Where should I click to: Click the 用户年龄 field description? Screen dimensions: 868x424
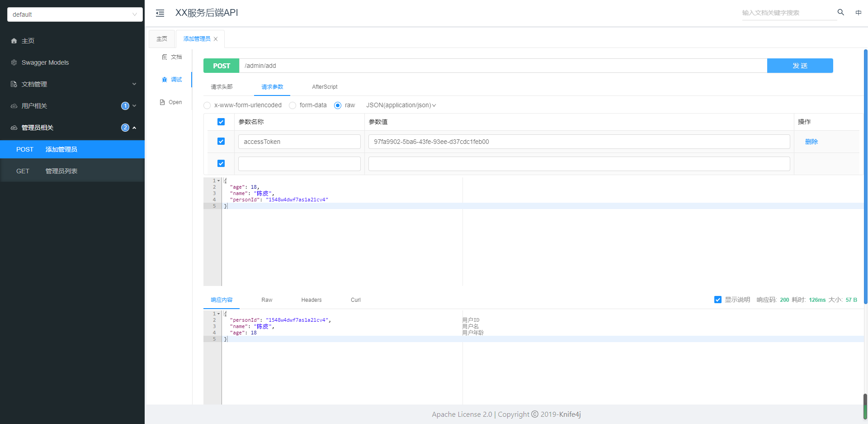(473, 333)
